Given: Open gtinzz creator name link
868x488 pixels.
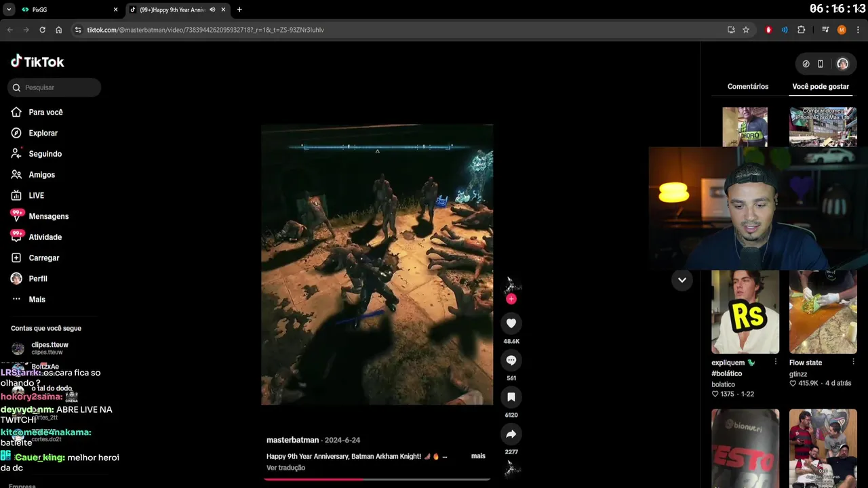Looking at the screenshot, I should coord(798,373).
